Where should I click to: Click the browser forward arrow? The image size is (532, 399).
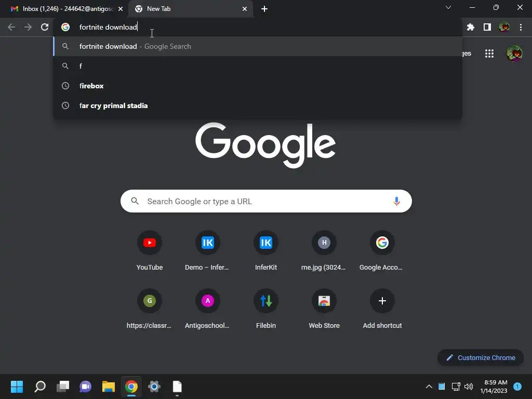(x=28, y=27)
